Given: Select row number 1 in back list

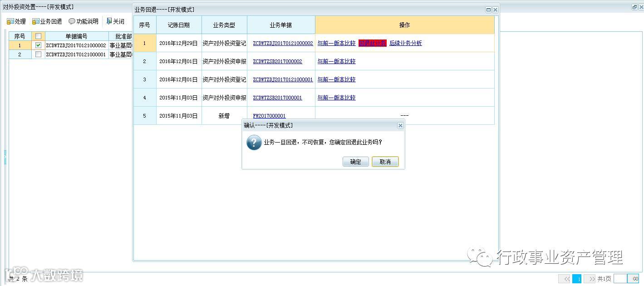Looking at the screenshot, I should coord(20,45).
